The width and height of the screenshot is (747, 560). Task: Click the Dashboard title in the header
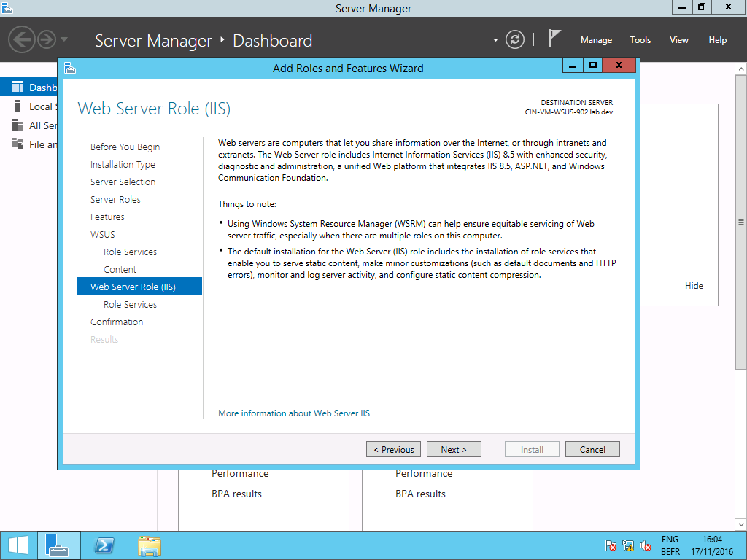[273, 41]
